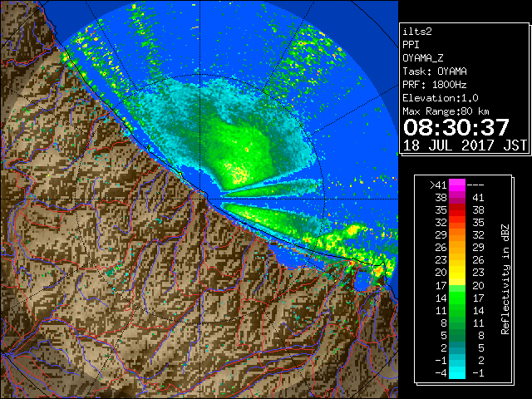Pick the magenta '>41' color swatch
This screenshot has width=532, height=399.
coord(457,185)
